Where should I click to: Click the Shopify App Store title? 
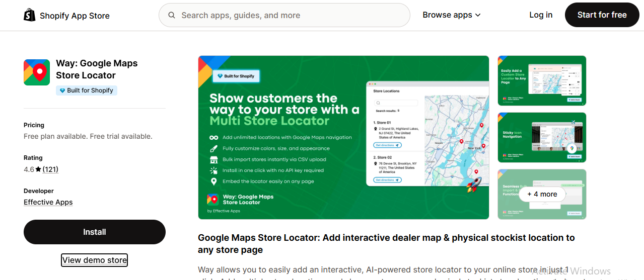[75, 16]
